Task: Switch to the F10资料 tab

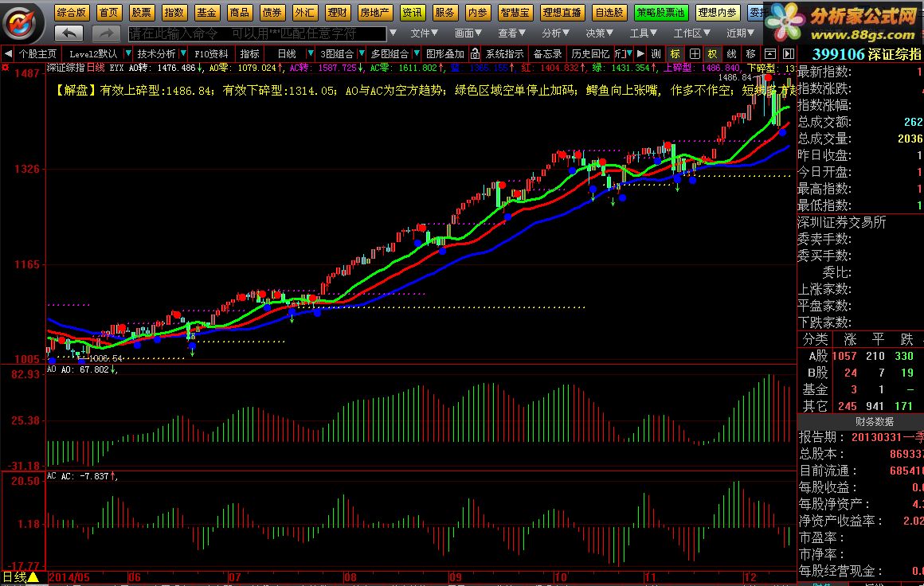Action: click(211, 53)
